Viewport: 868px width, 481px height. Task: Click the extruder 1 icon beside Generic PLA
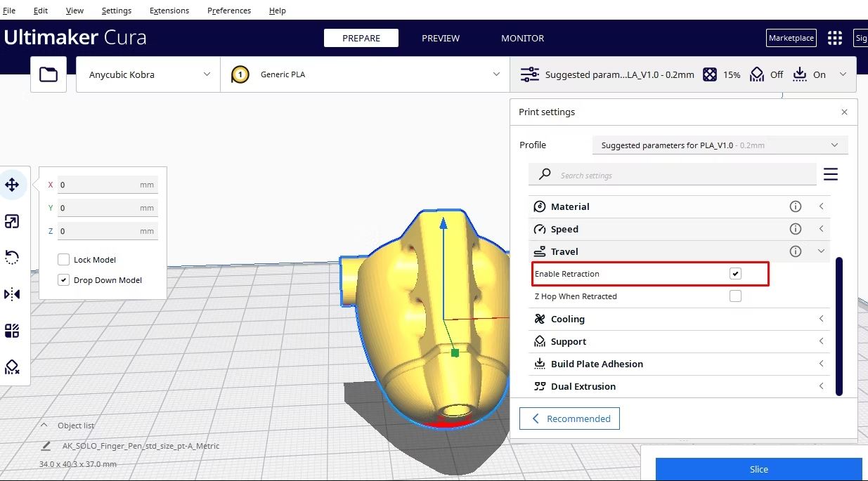point(240,74)
